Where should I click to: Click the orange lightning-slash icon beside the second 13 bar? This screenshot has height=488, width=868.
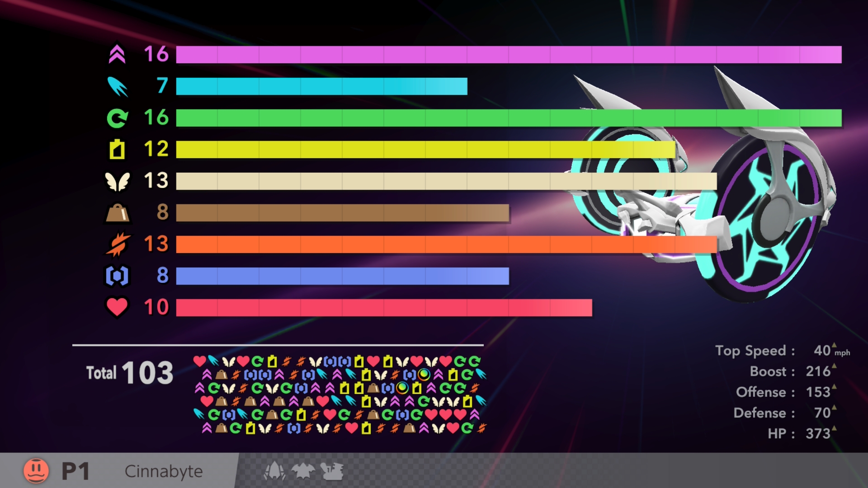point(117,244)
